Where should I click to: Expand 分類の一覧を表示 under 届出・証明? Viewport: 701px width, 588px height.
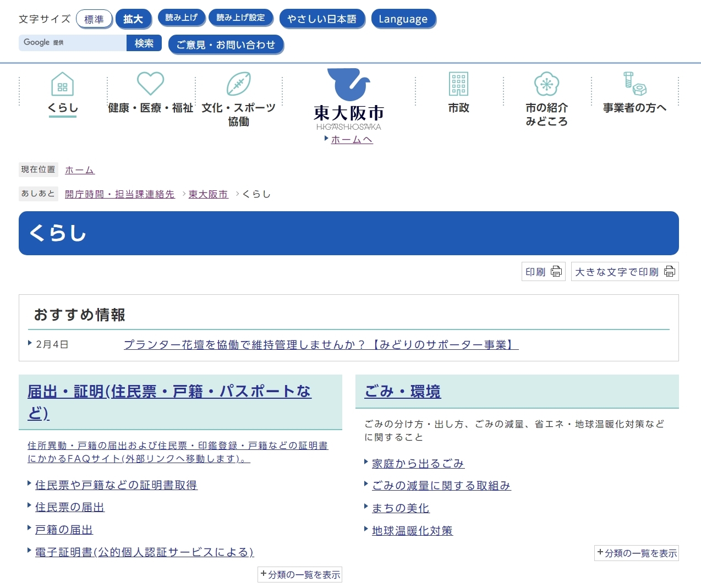tap(300, 574)
